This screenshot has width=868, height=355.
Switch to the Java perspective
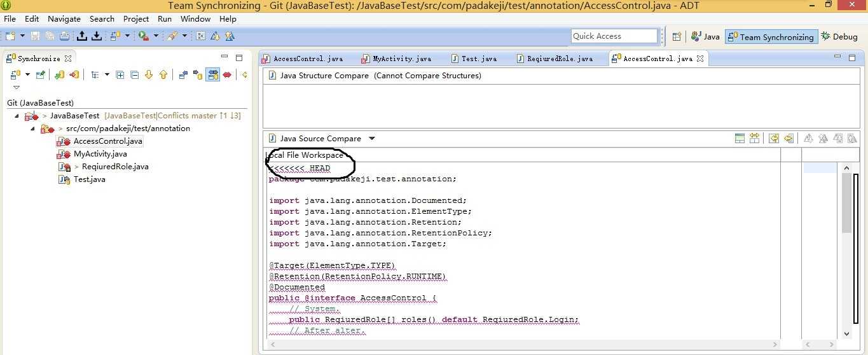pos(705,36)
